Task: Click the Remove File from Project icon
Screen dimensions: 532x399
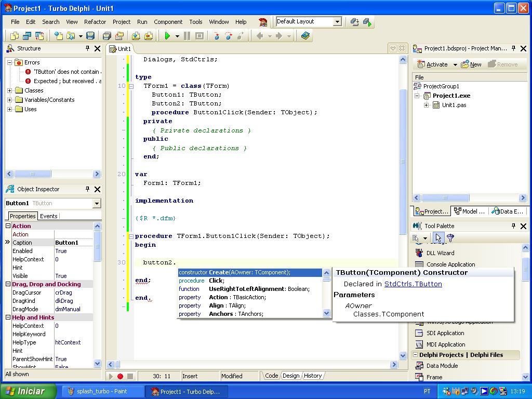Action: tap(148, 36)
